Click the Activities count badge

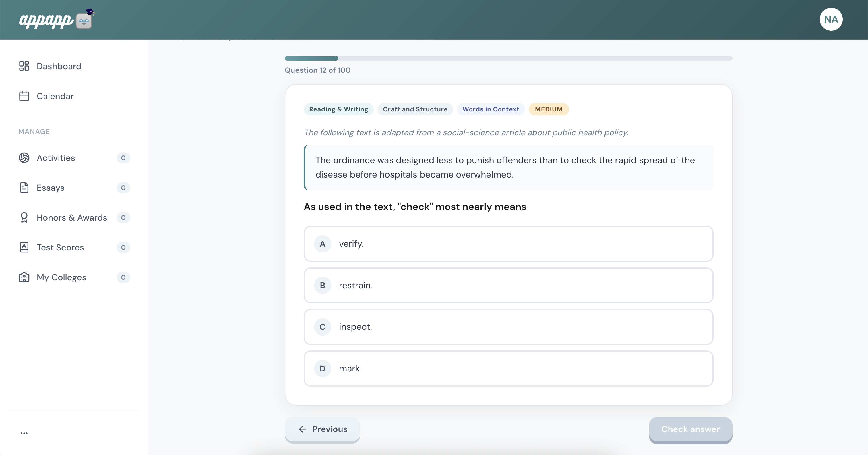pyautogui.click(x=123, y=158)
